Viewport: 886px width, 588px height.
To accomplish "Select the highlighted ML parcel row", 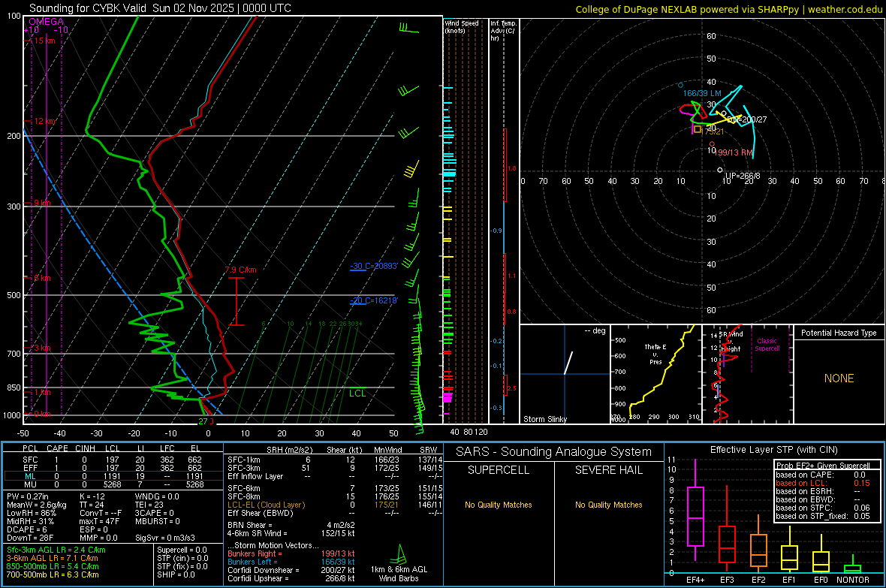I will point(113,476).
